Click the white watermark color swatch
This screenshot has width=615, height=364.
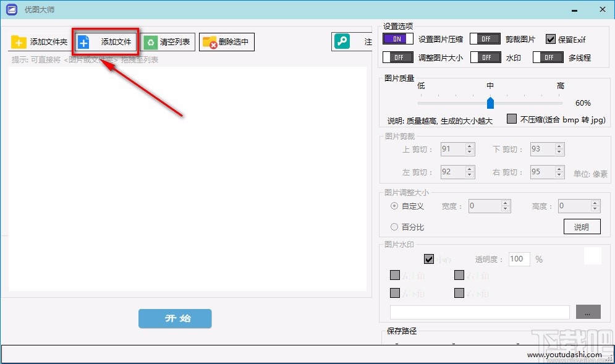coord(592,255)
